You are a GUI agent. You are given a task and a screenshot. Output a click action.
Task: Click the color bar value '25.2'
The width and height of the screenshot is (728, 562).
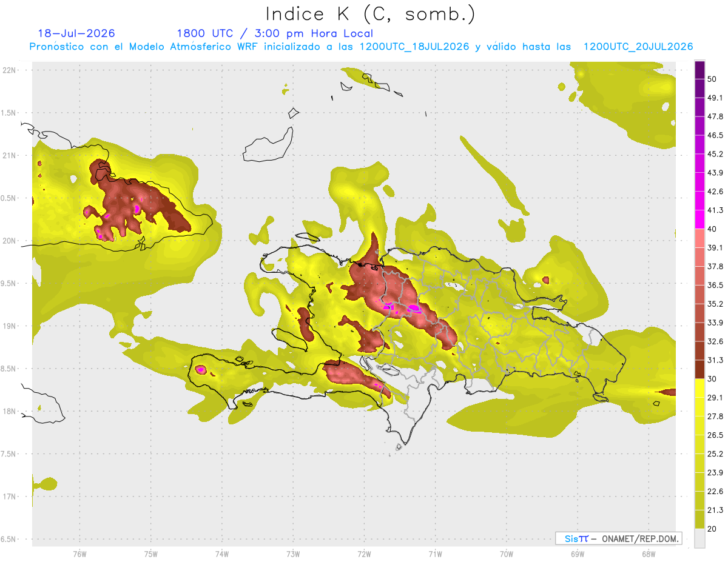(715, 453)
